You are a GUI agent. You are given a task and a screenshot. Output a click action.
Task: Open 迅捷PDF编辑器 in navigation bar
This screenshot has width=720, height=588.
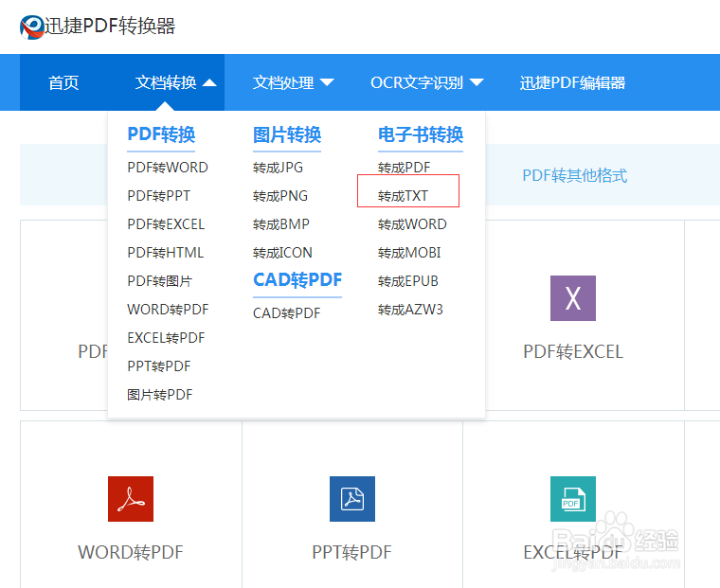pyautogui.click(x=572, y=82)
